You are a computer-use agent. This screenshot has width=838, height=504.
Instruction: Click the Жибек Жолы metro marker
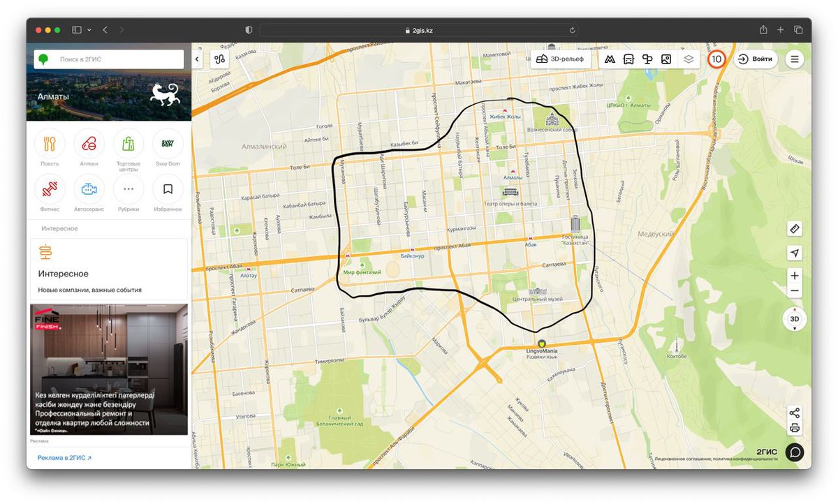coord(506,110)
